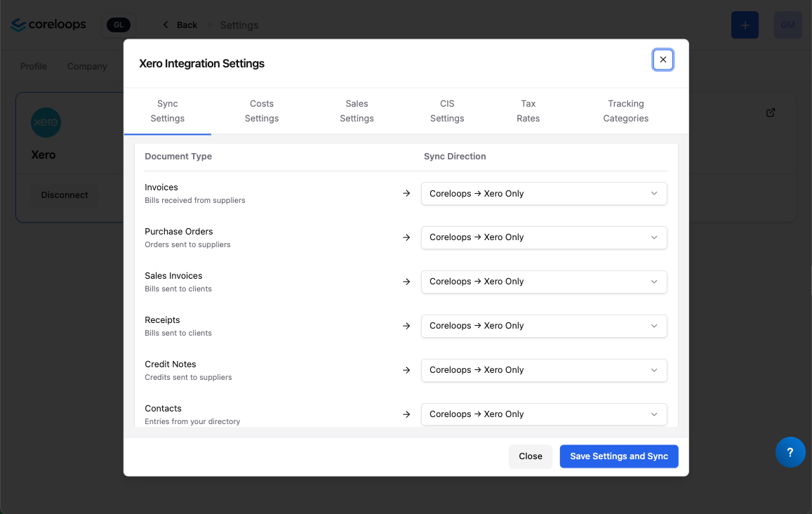Click the Receipts row label
Screen dimensions: 812x514
[162, 320]
